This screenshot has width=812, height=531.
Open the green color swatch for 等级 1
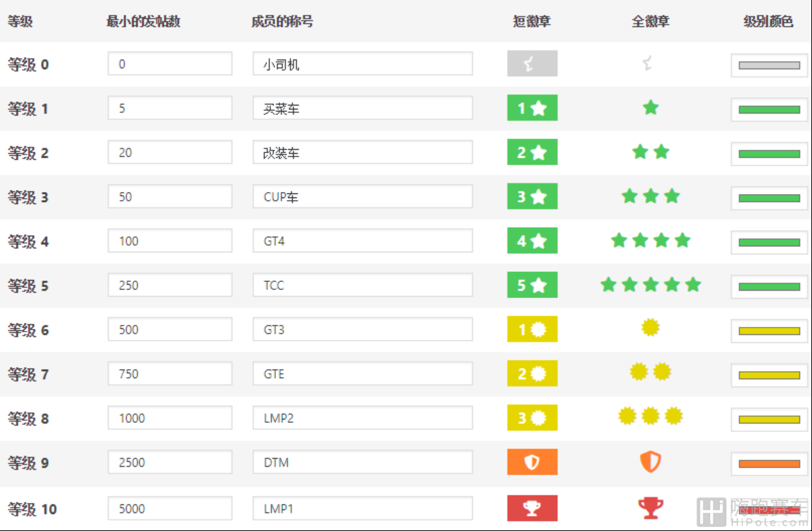(x=769, y=109)
